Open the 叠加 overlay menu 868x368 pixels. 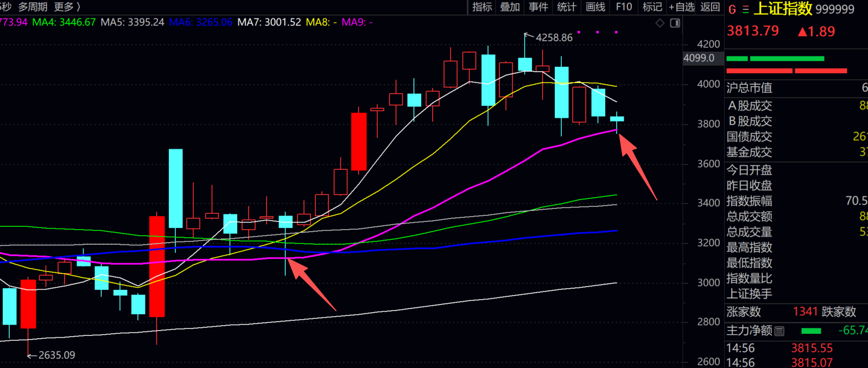[510, 7]
